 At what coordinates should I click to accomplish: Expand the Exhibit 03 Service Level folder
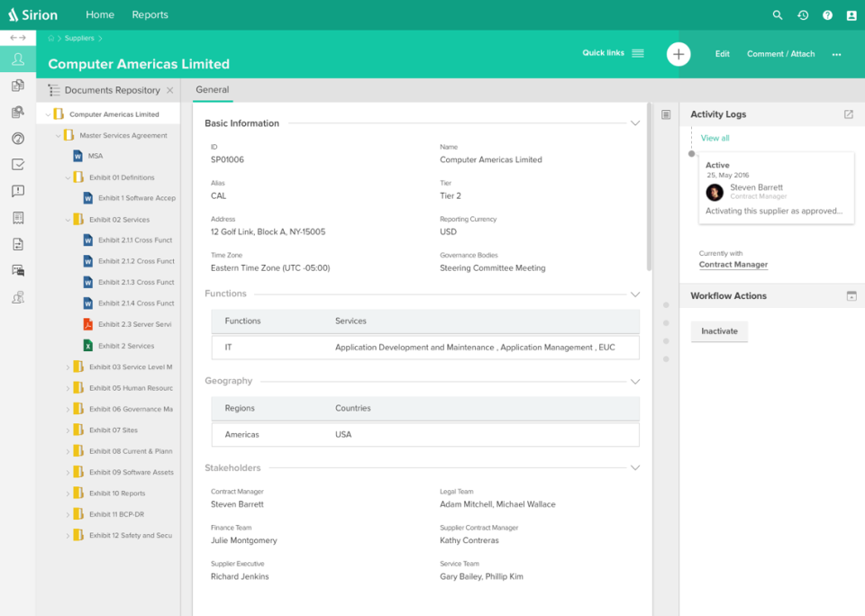click(68, 367)
